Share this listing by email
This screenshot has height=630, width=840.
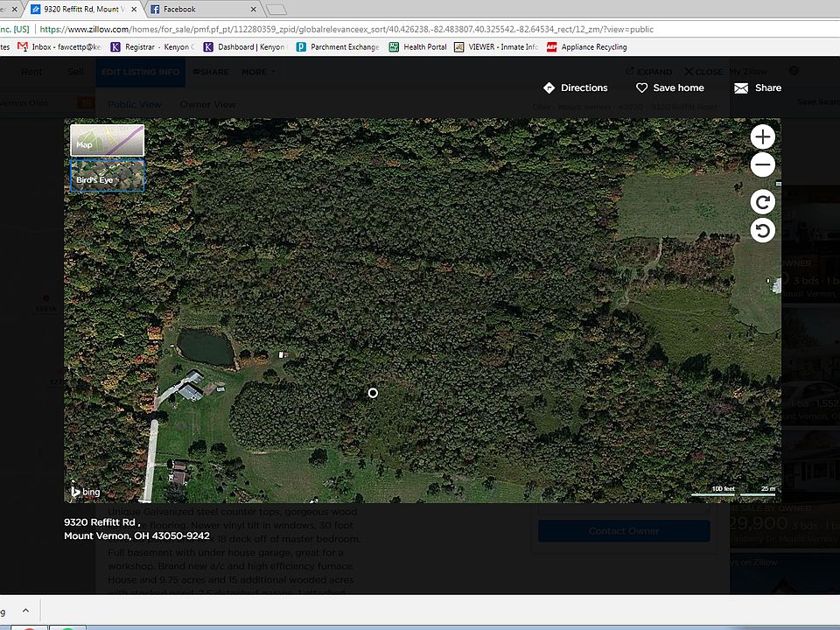758,87
